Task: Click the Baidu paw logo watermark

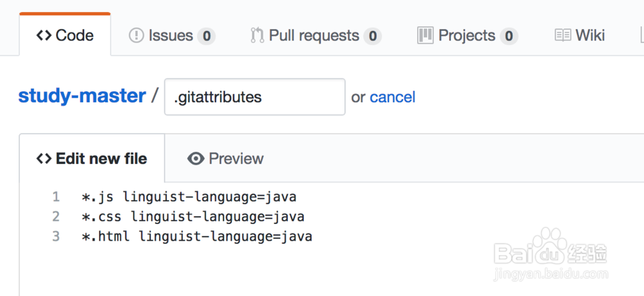Action: (x=549, y=243)
